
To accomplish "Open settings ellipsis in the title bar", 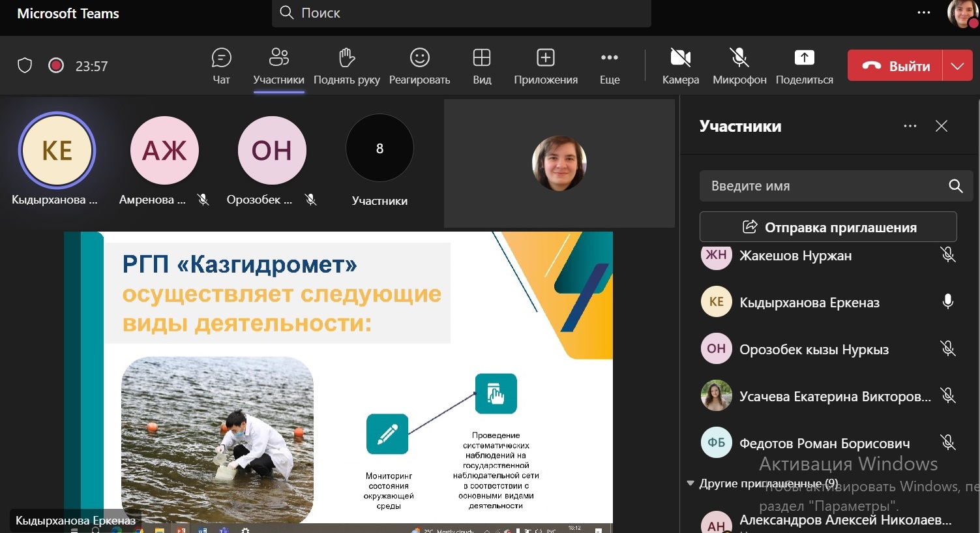I will 924,12.
